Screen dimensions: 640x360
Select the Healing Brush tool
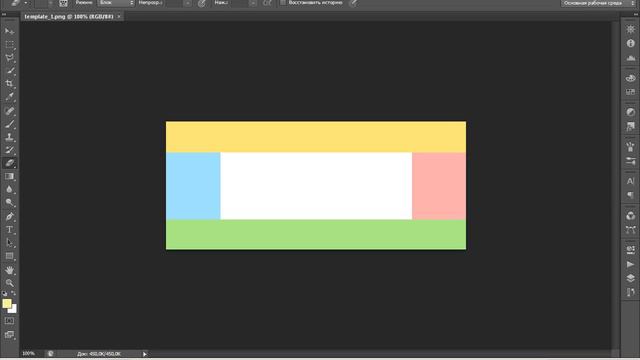[x=9, y=111]
